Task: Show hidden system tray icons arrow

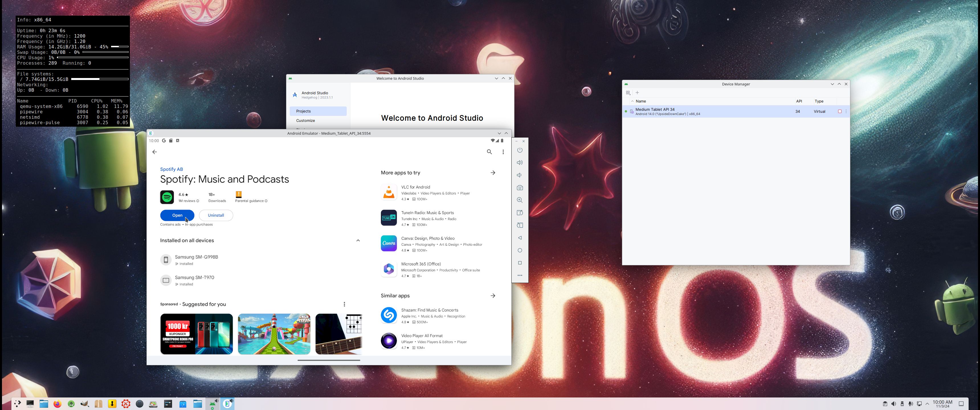Action: click(927, 404)
